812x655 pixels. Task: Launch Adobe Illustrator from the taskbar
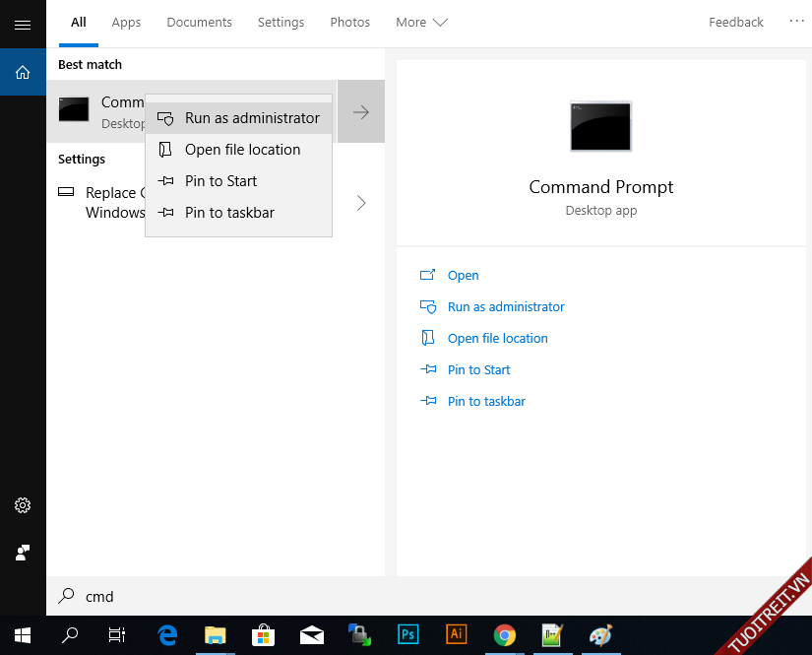[x=456, y=635]
